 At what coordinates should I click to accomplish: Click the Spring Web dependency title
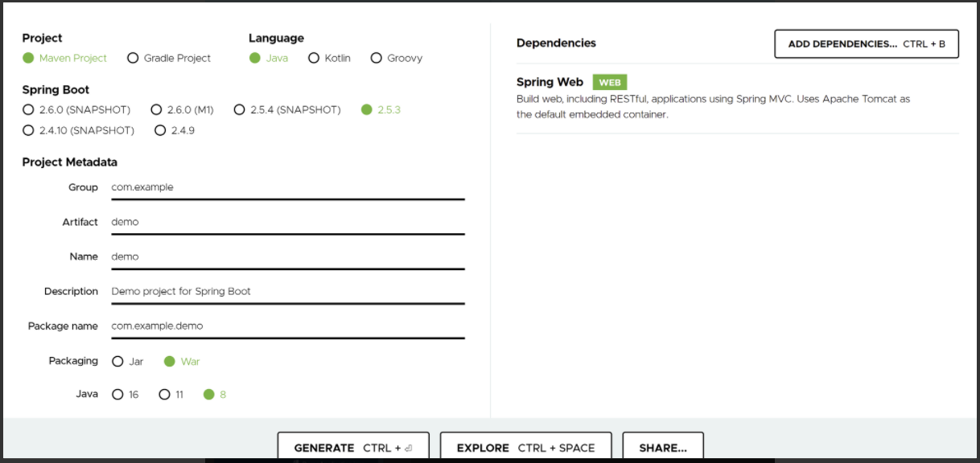coord(550,82)
